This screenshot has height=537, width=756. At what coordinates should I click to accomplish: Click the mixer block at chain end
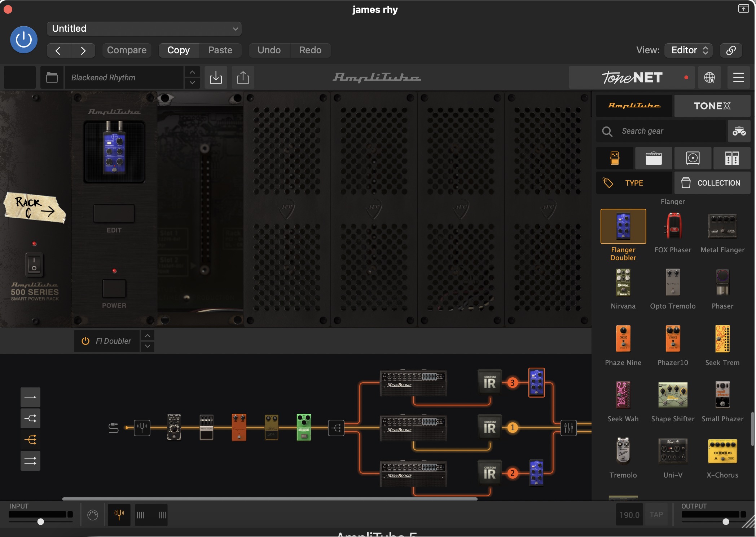[x=568, y=428]
